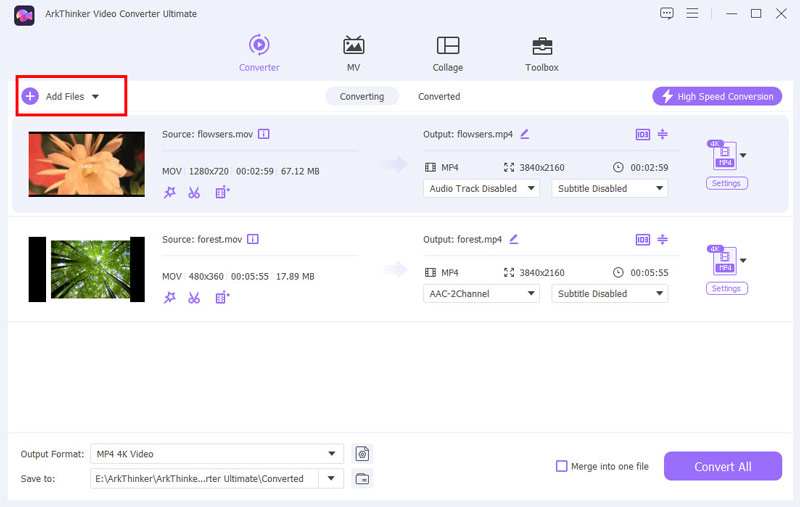Screen dimensions: 800x507
Task: Open the feedback chat icon in title bar
Action: pos(666,13)
